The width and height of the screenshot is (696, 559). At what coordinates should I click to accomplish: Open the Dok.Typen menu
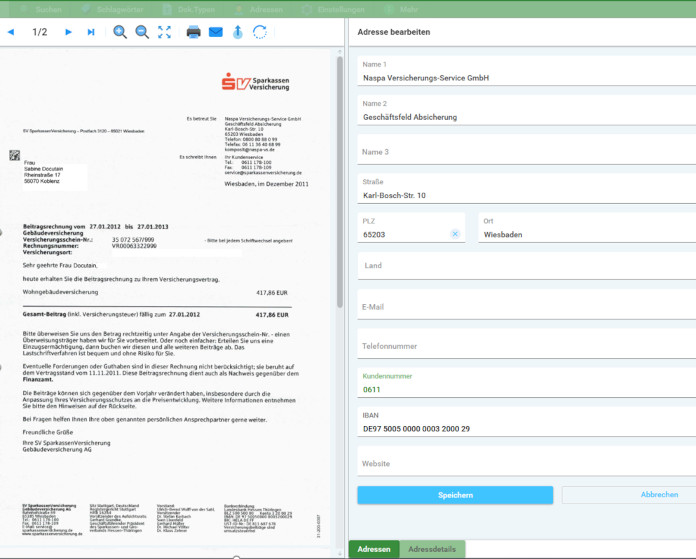(190, 9)
